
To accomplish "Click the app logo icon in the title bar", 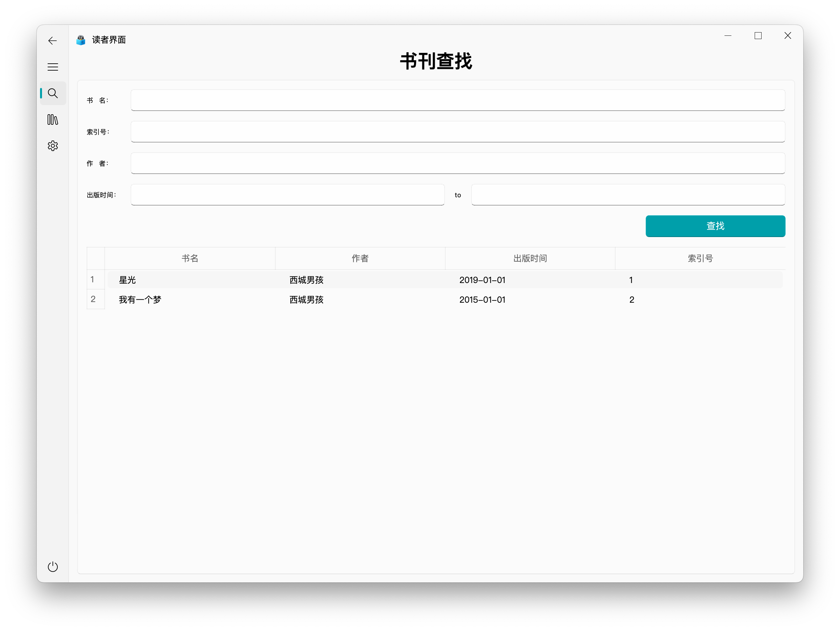I will [81, 40].
